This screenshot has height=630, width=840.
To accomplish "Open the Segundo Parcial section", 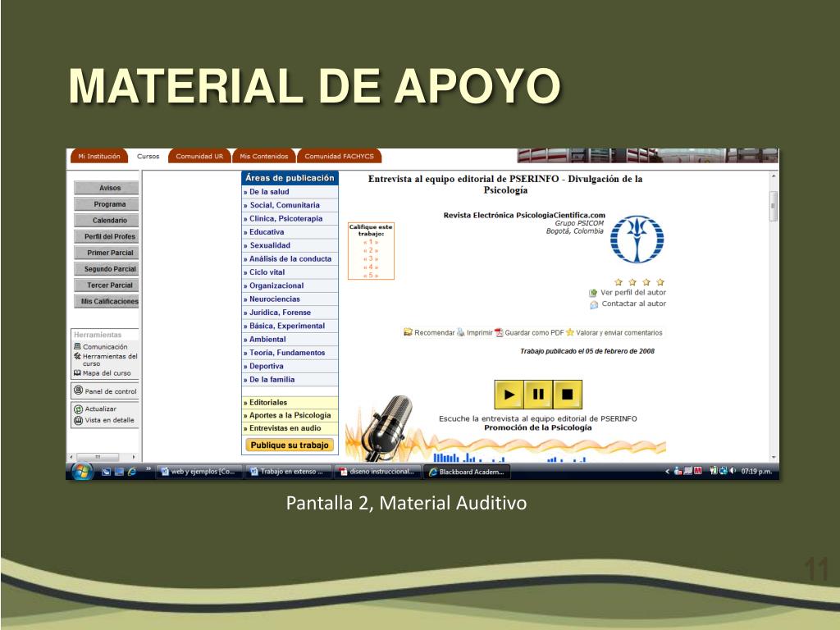I will [x=106, y=269].
